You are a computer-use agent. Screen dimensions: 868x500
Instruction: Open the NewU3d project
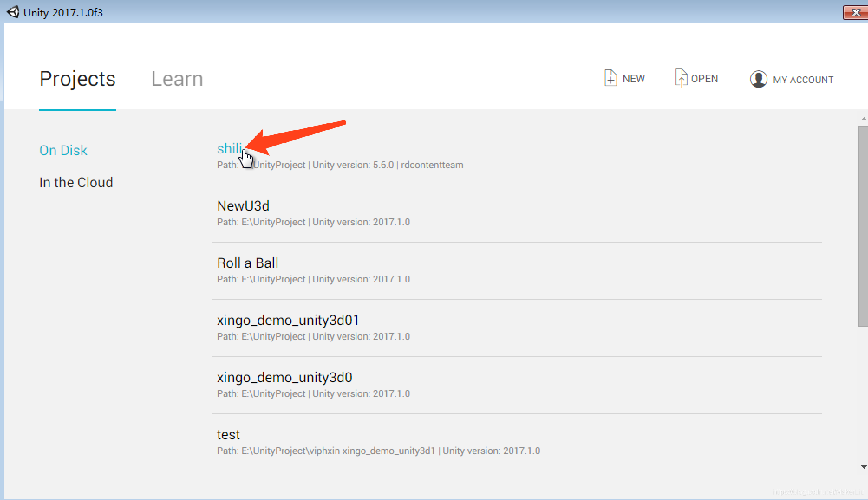click(243, 205)
